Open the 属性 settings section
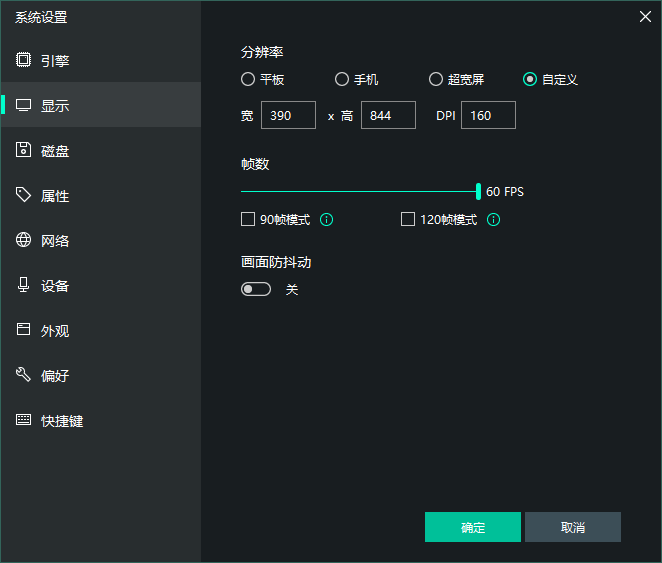Screen dimensions: 662x563 point(101,195)
